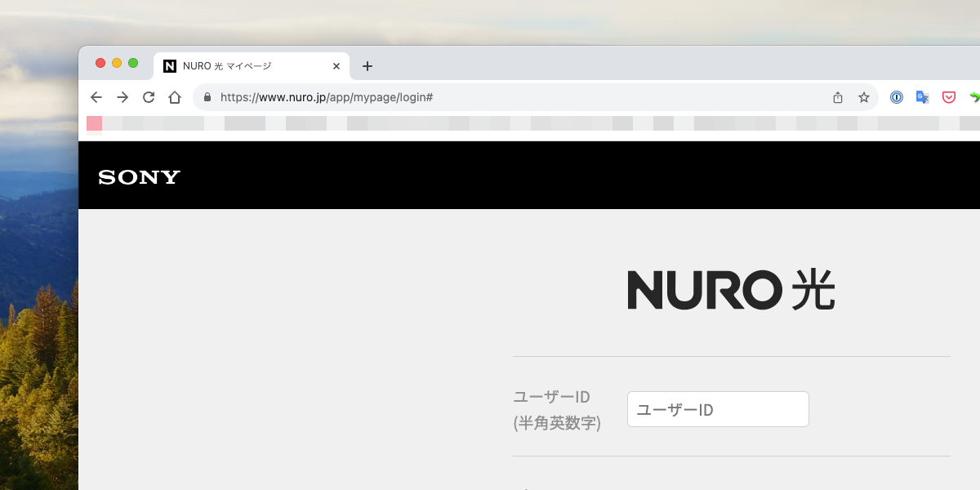Open a new tab with the plus button
This screenshot has width=980, height=490.
coord(367,66)
